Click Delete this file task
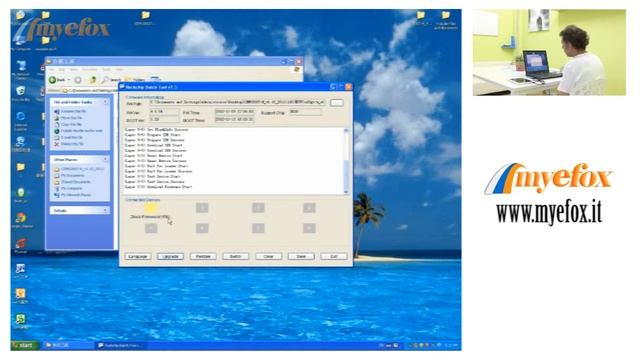Screen dimensions: 640x360 (x=69, y=144)
